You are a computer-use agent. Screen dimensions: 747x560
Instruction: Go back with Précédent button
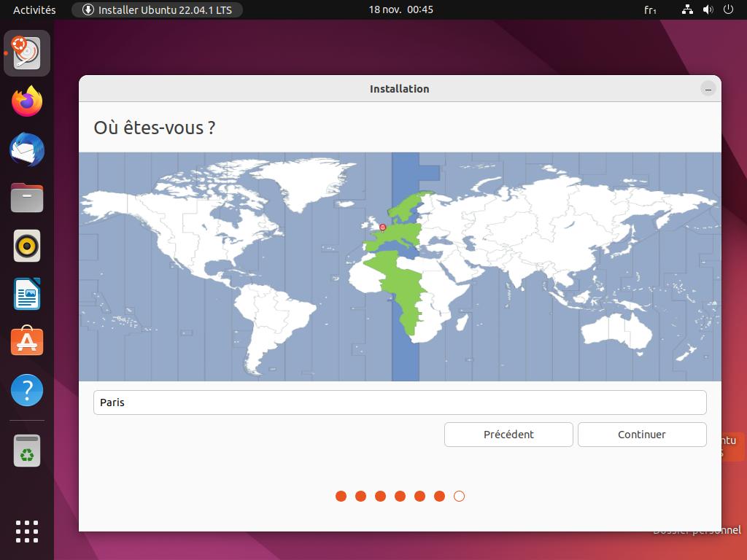tap(508, 435)
